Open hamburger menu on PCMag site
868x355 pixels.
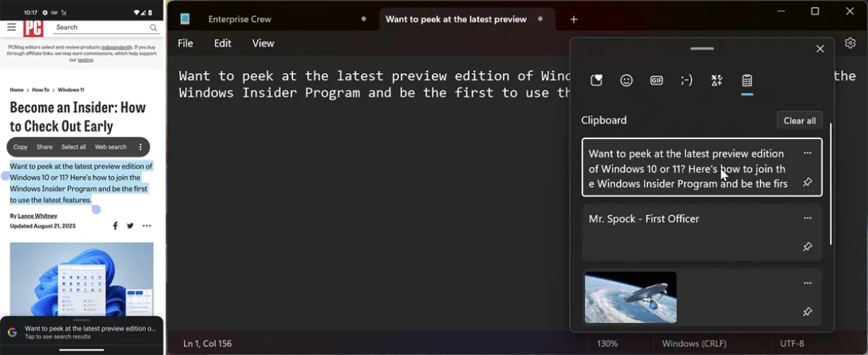coord(11,28)
